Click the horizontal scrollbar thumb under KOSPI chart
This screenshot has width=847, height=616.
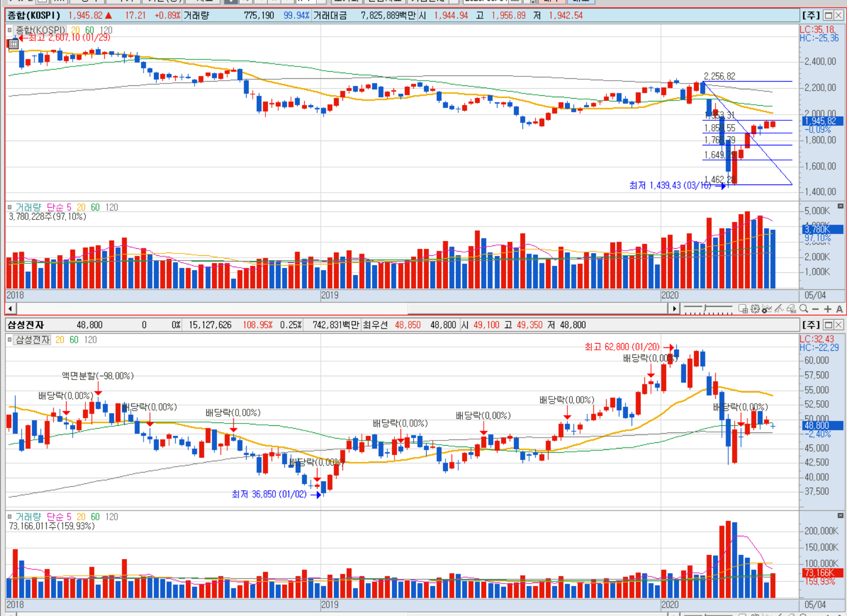[x=538, y=309]
